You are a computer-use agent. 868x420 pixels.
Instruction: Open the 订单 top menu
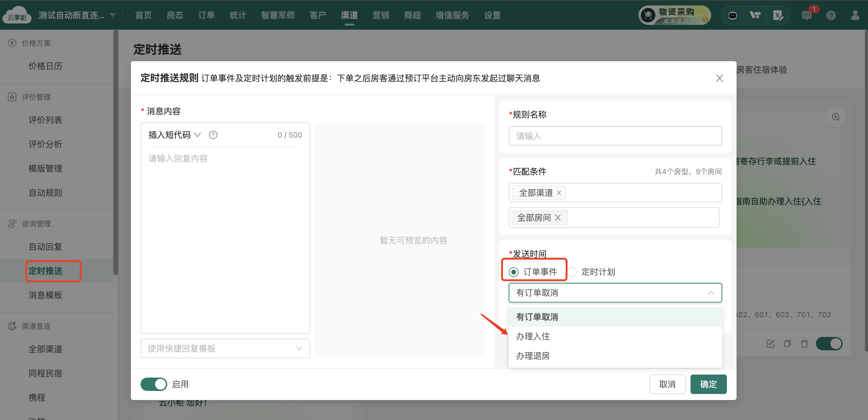click(x=206, y=15)
